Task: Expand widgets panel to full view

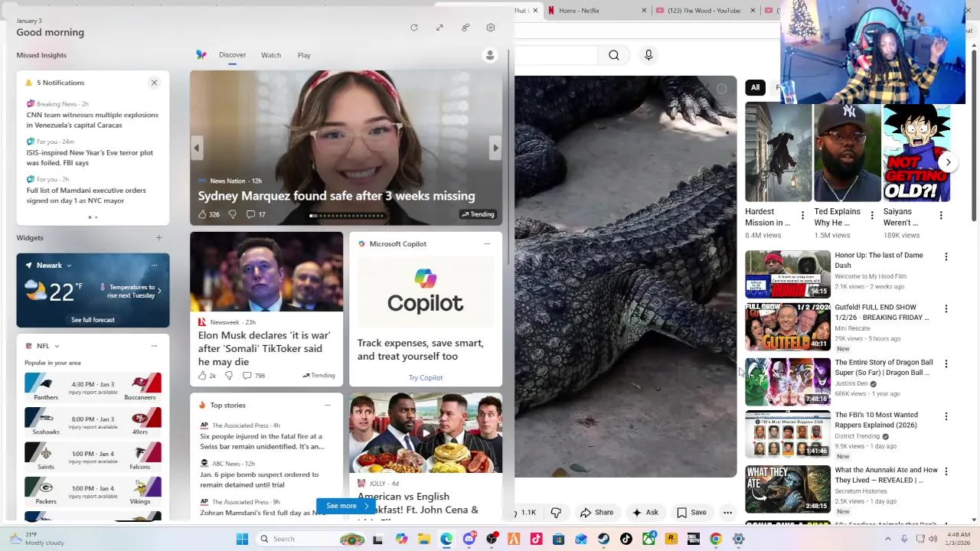Action: point(439,28)
